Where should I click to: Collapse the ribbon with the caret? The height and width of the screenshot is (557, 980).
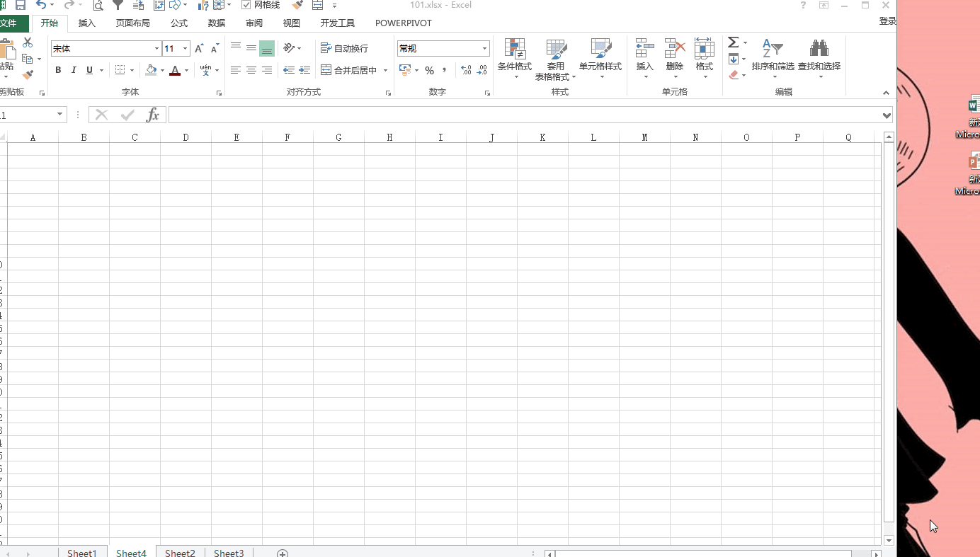click(x=886, y=93)
